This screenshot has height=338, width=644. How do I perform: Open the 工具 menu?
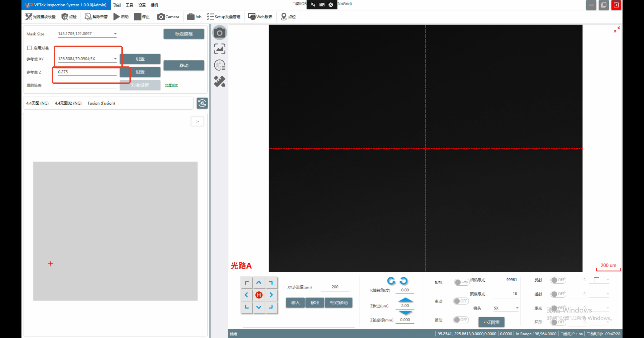(129, 5)
